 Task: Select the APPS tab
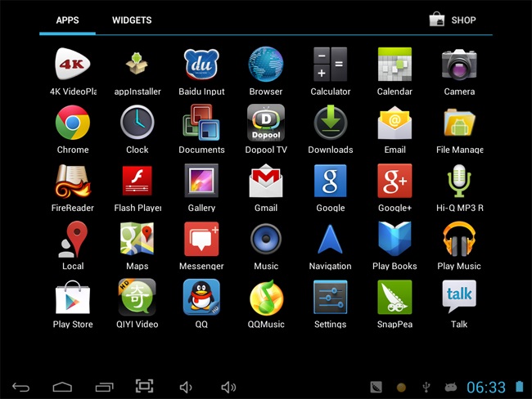coord(67,20)
